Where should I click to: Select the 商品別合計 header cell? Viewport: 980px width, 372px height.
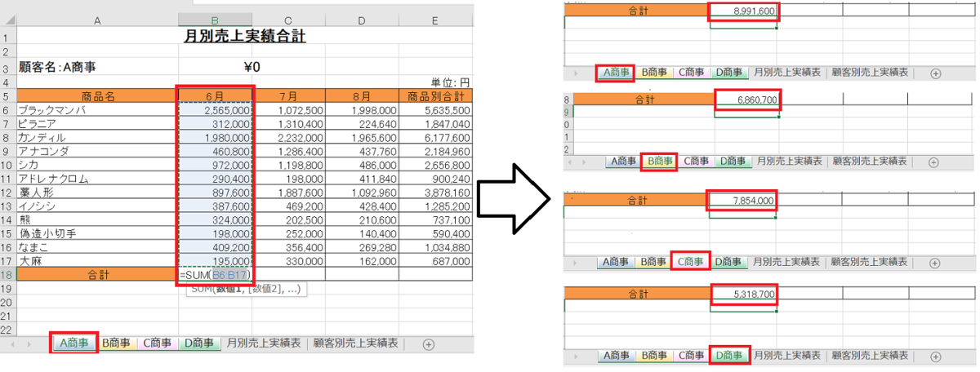click(x=434, y=96)
